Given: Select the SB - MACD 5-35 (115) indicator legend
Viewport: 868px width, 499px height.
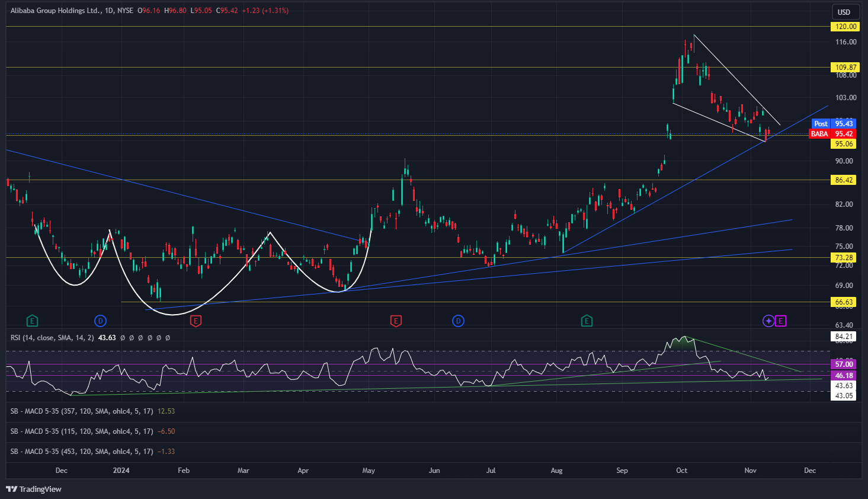Looking at the screenshot, I should tap(82, 431).
